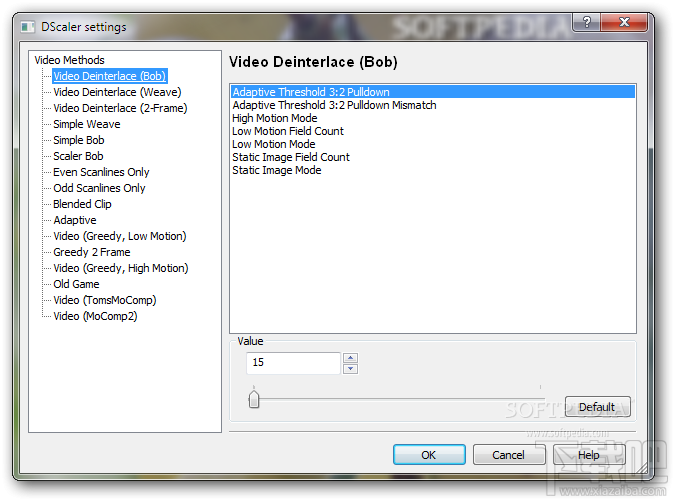Cancel the settings dialog

click(509, 455)
